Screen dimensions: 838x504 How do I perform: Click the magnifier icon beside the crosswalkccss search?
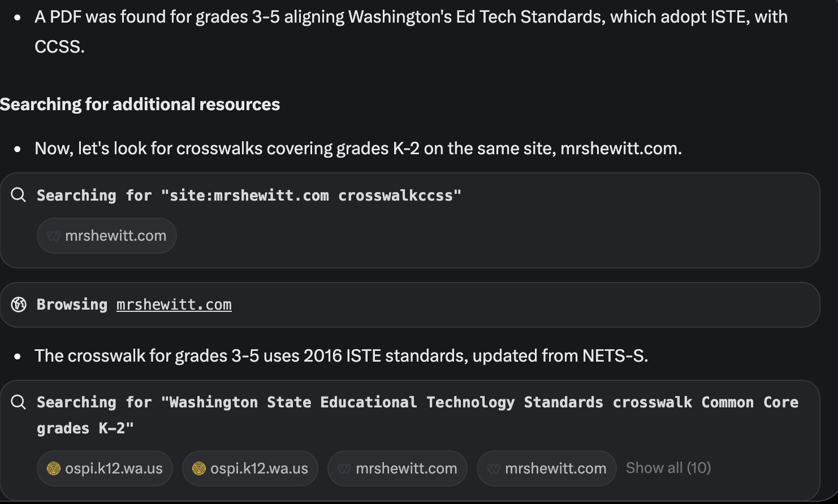tap(19, 195)
